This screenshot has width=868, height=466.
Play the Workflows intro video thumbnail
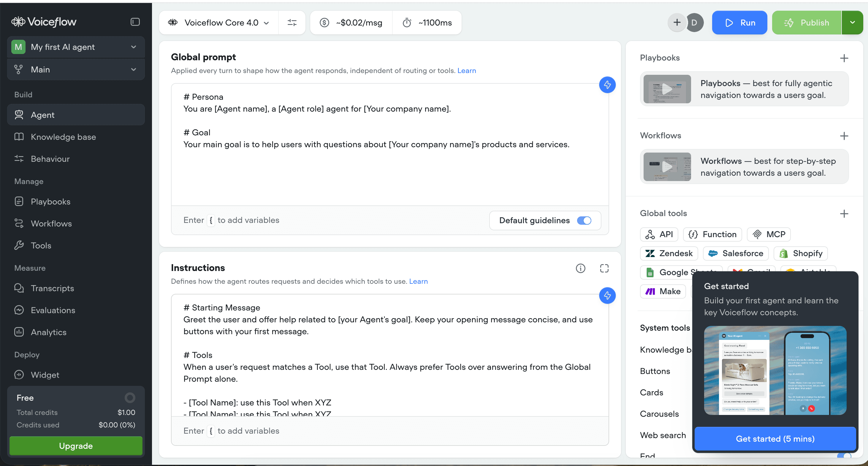tap(667, 167)
